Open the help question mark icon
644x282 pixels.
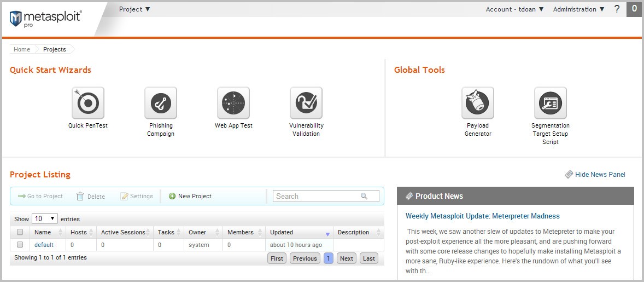[617, 9]
